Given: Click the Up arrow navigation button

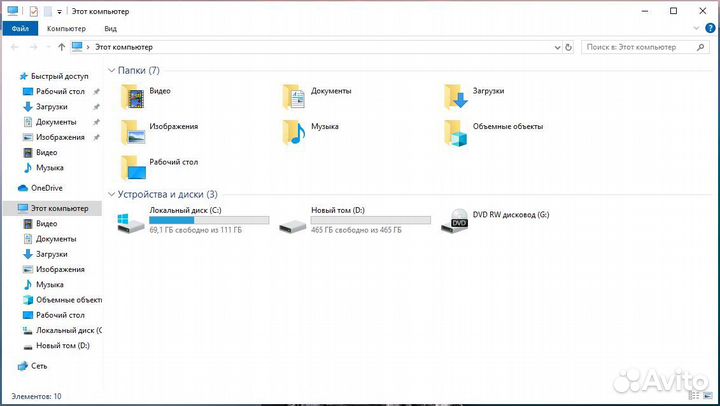Looking at the screenshot, I should pos(62,47).
